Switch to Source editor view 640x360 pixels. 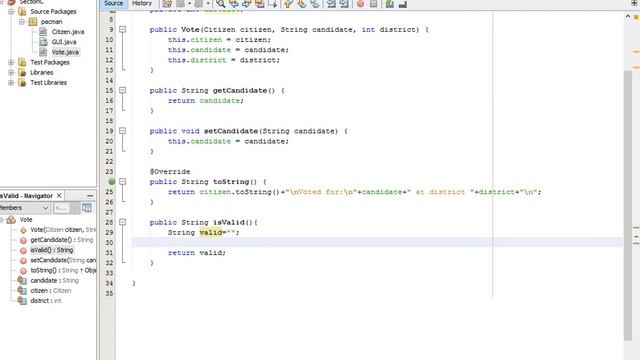pos(113,3)
